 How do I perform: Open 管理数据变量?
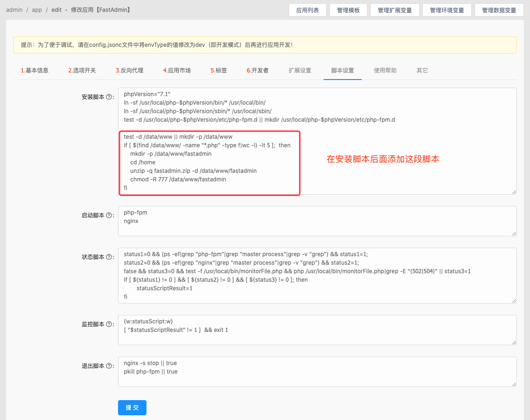pyautogui.click(x=499, y=9)
